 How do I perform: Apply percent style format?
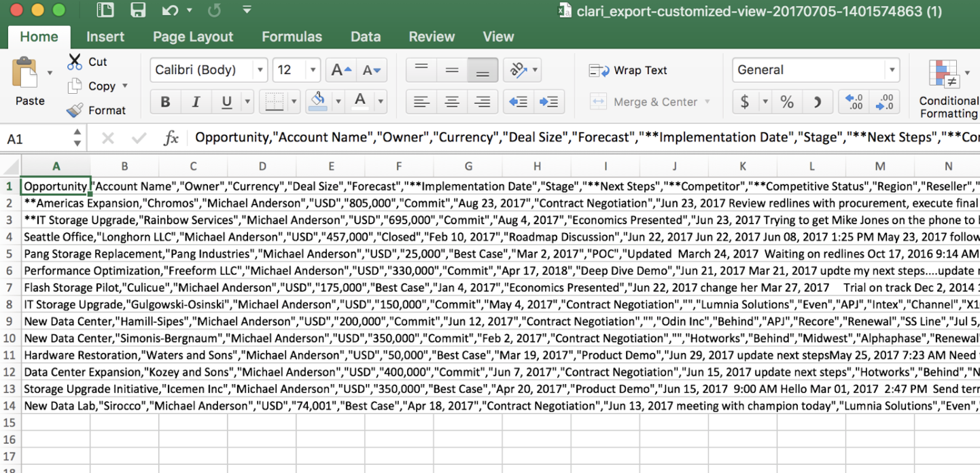[787, 102]
